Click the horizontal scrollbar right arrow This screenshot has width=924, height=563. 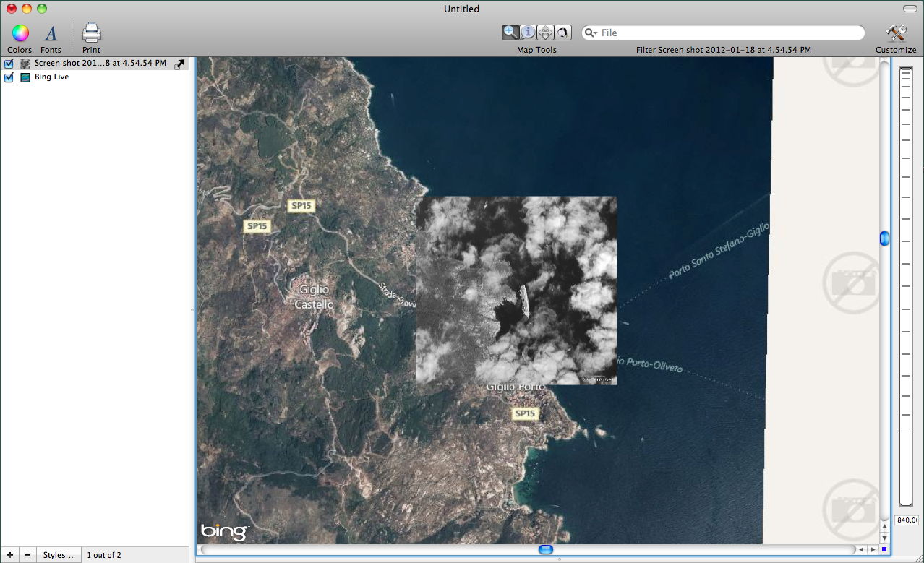[872, 550]
